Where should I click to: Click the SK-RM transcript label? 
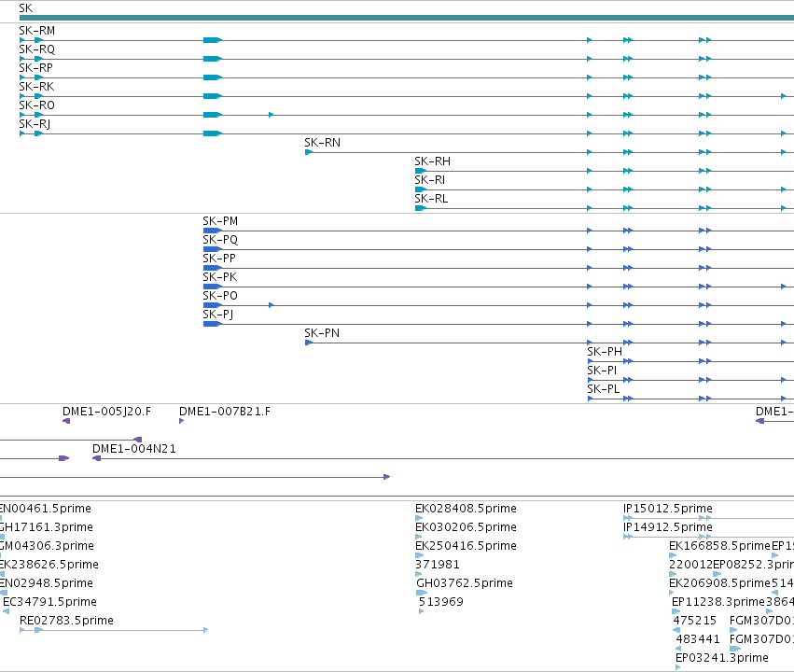click(37, 31)
